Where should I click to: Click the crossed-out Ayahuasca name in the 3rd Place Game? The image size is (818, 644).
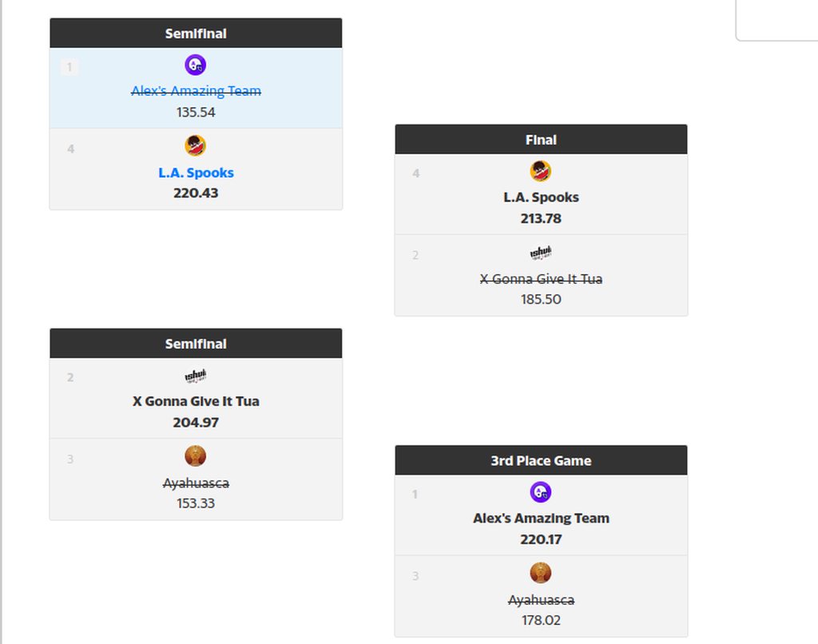[541, 599]
